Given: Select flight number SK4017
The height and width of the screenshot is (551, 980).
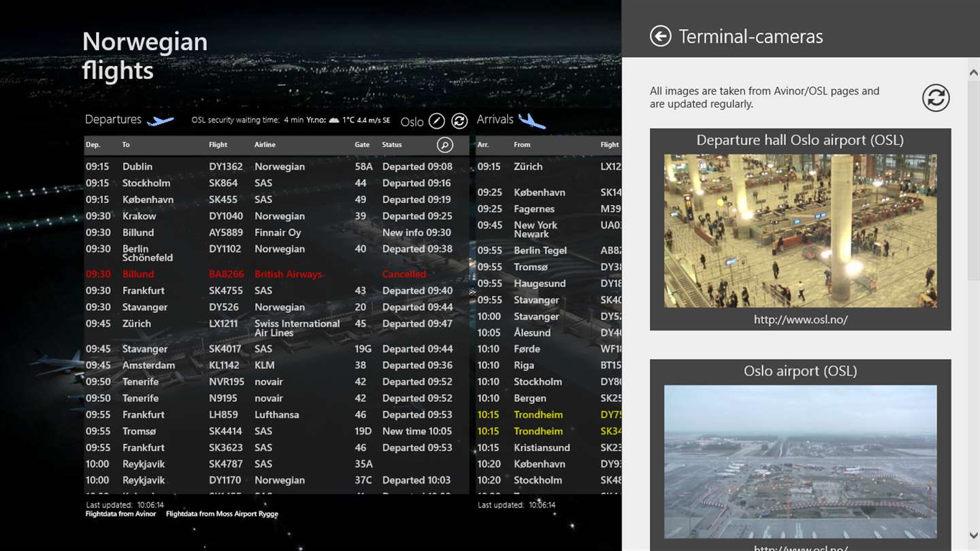Looking at the screenshot, I should coord(226,349).
